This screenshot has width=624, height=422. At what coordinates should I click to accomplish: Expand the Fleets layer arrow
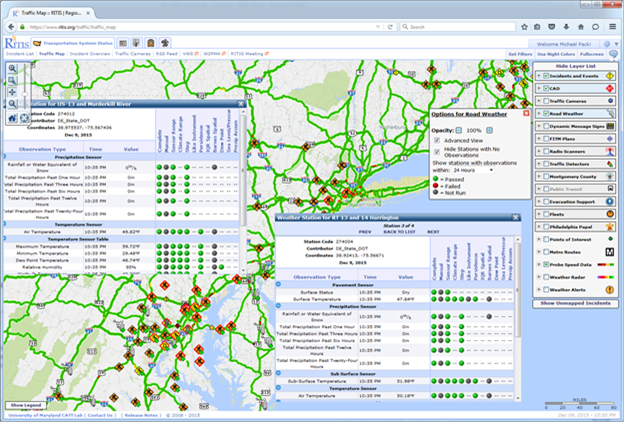pyautogui.click(x=539, y=214)
